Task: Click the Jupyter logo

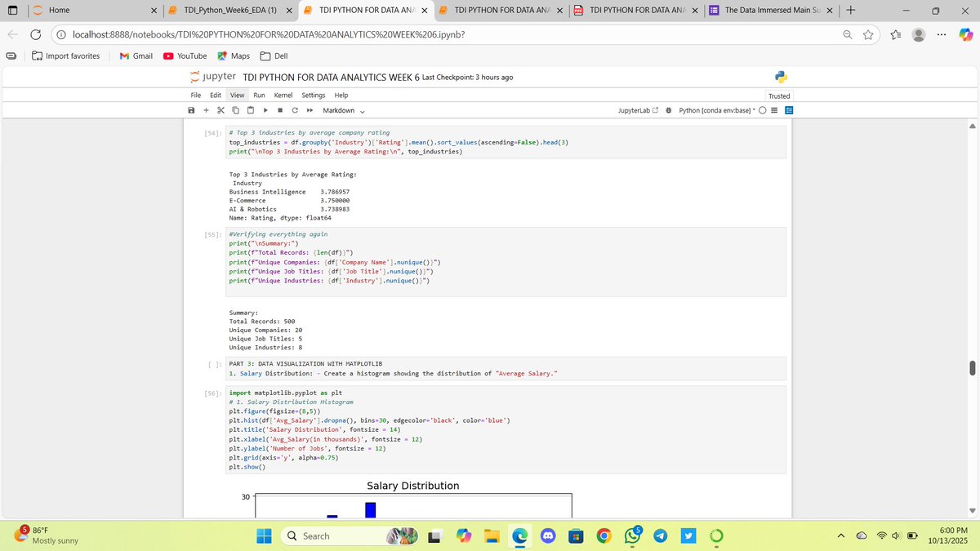Action: pos(213,76)
